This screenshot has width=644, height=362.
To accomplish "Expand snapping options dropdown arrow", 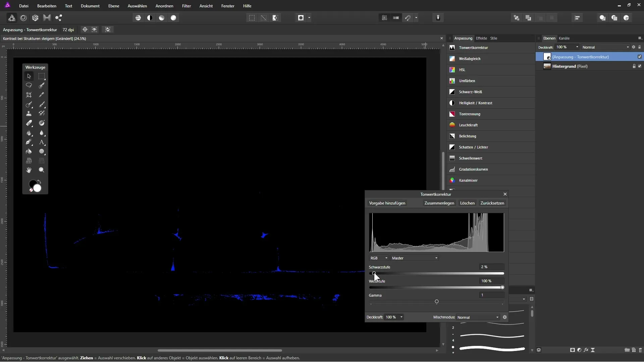I will [x=416, y=18].
